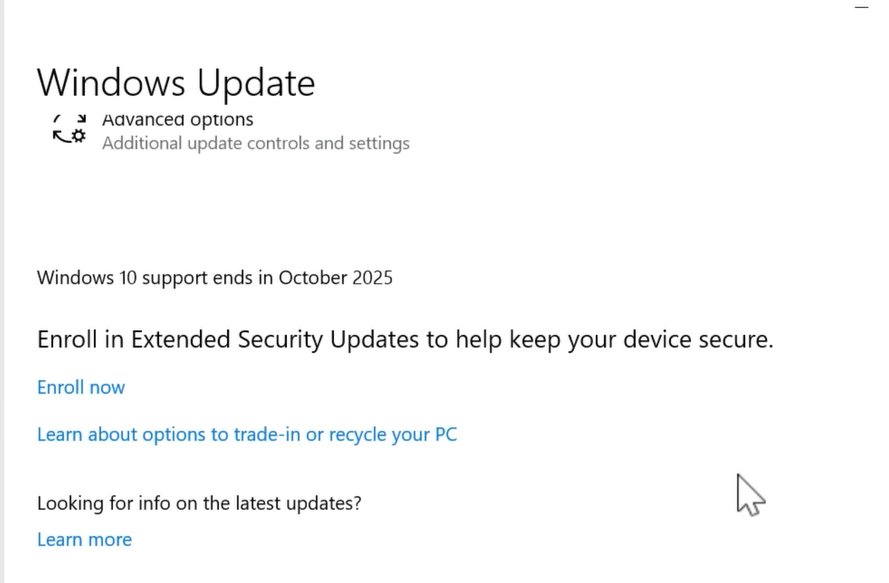The image size is (889, 583).
Task: Click the word 'settings' in the Advanced options subtitle
Action: [x=378, y=143]
